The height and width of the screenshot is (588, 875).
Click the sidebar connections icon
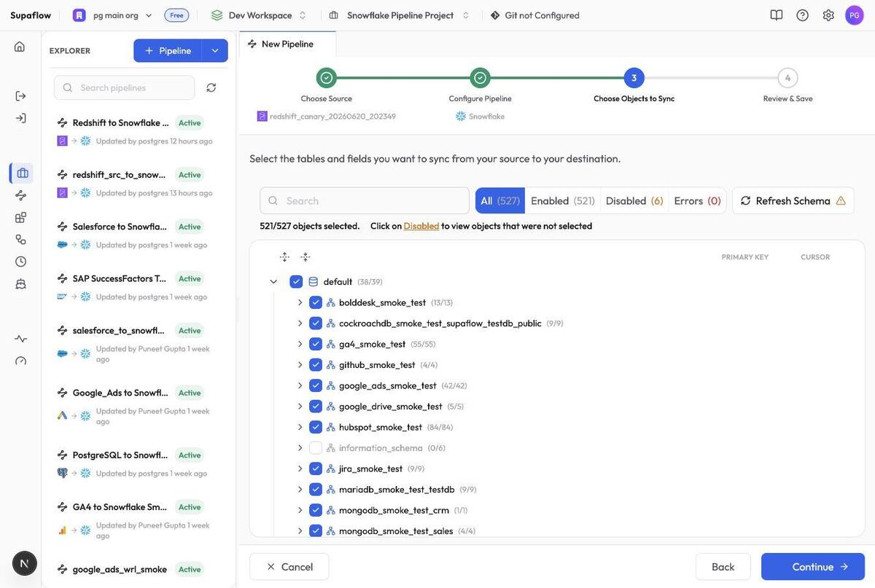point(20,240)
